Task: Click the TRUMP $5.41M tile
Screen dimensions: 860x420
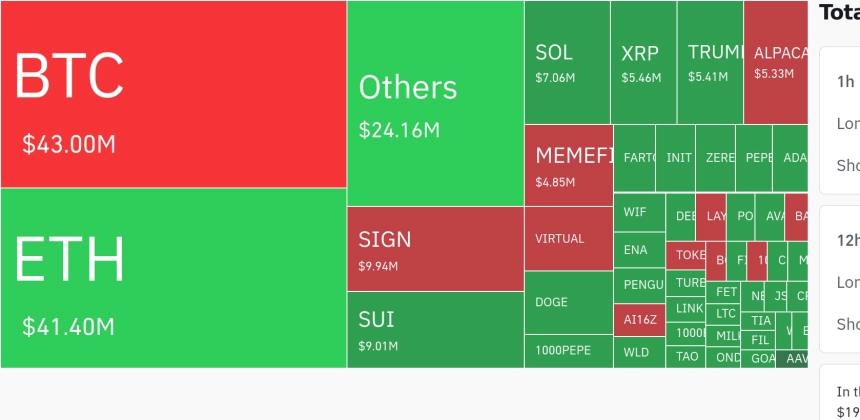Action: click(710, 63)
